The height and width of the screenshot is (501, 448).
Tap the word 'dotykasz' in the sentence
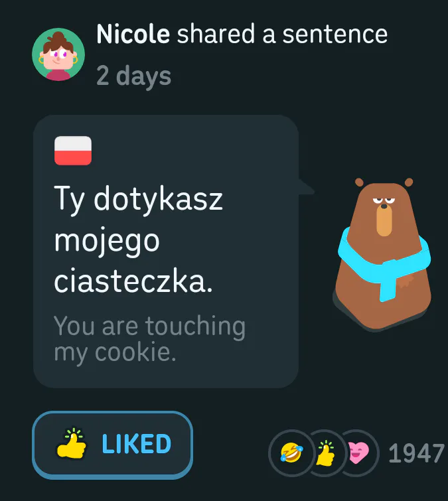pyautogui.click(x=158, y=199)
